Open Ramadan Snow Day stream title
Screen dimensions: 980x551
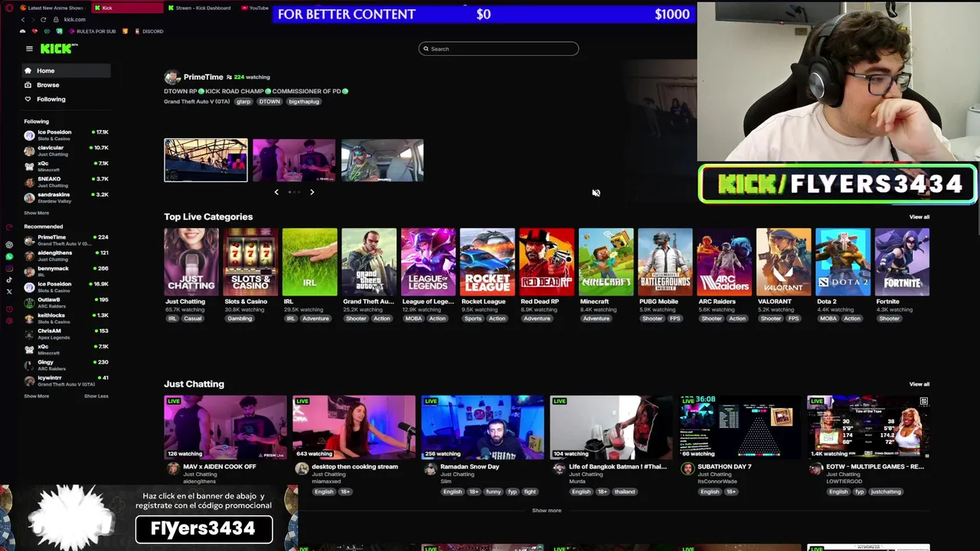(469, 467)
